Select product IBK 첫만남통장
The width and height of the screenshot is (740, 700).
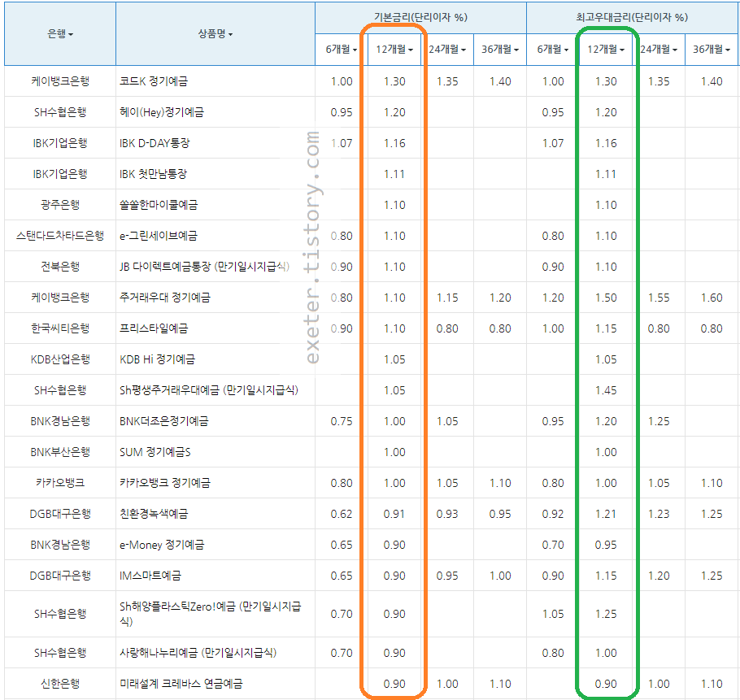click(x=153, y=174)
